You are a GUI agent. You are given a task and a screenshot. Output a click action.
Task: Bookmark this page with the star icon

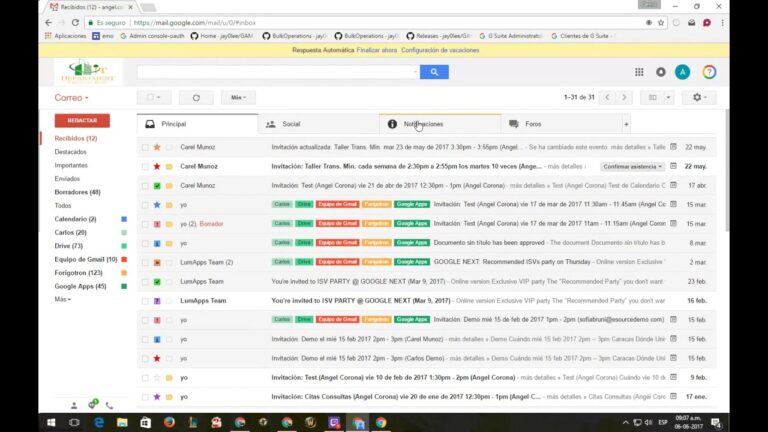(x=661, y=23)
